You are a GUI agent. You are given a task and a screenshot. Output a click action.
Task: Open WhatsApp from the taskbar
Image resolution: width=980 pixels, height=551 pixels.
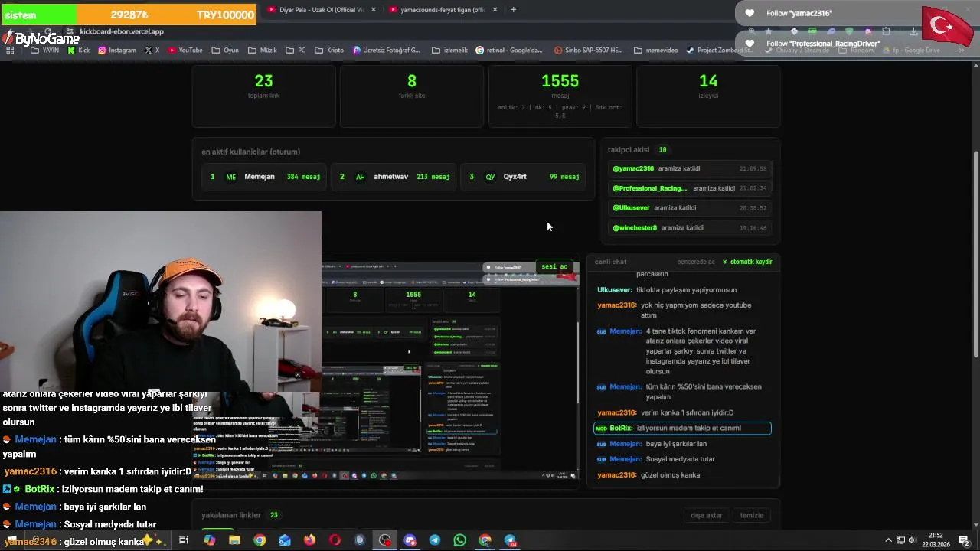(459, 540)
